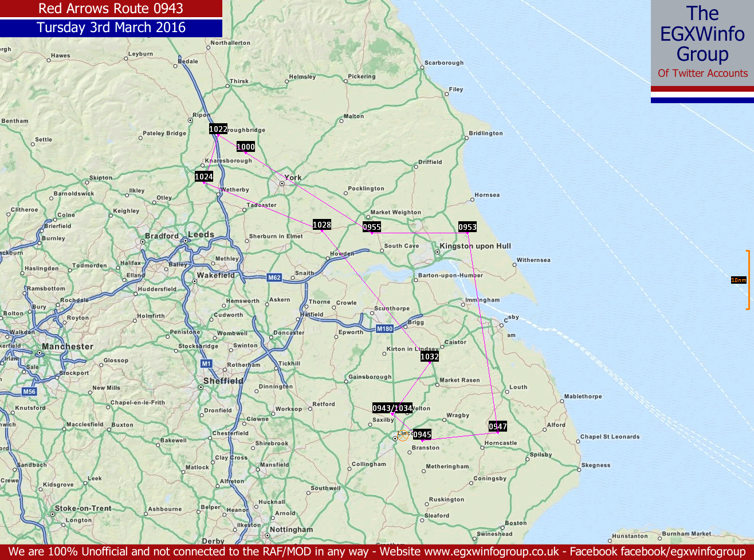The height and width of the screenshot is (560, 754).
Task: Click the 10nm scale bar label
Action: pos(739,280)
